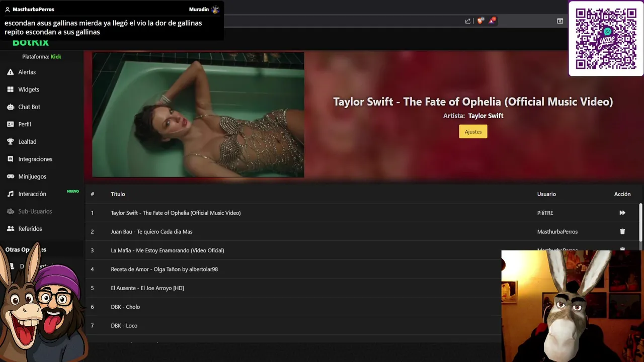The height and width of the screenshot is (362, 644).
Task: Click the Muradin label in chat overlay
Action: [x=199, y=10]
